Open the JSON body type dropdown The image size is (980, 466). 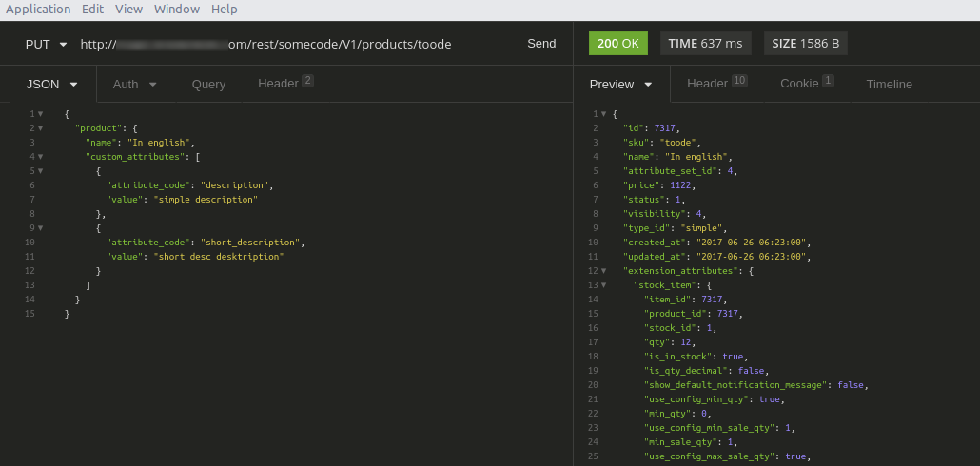tap(52, 85)
